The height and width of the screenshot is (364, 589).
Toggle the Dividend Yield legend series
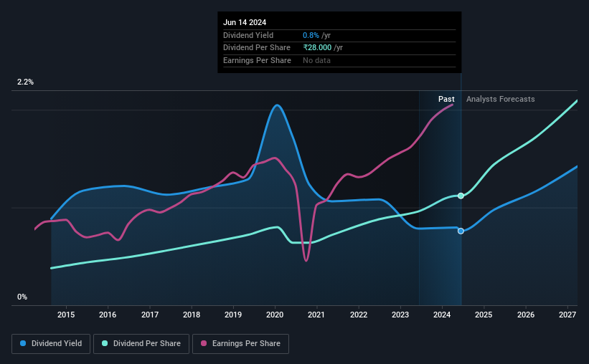click(x=51, y=344)
